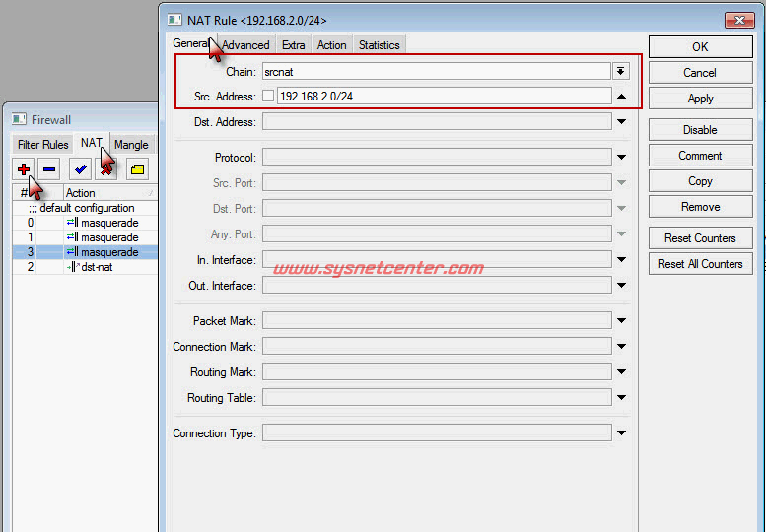The width and height of the screenshot is (766, 532).
Task: Close the NAT Rule dialog window
Action: click(739, 20)
